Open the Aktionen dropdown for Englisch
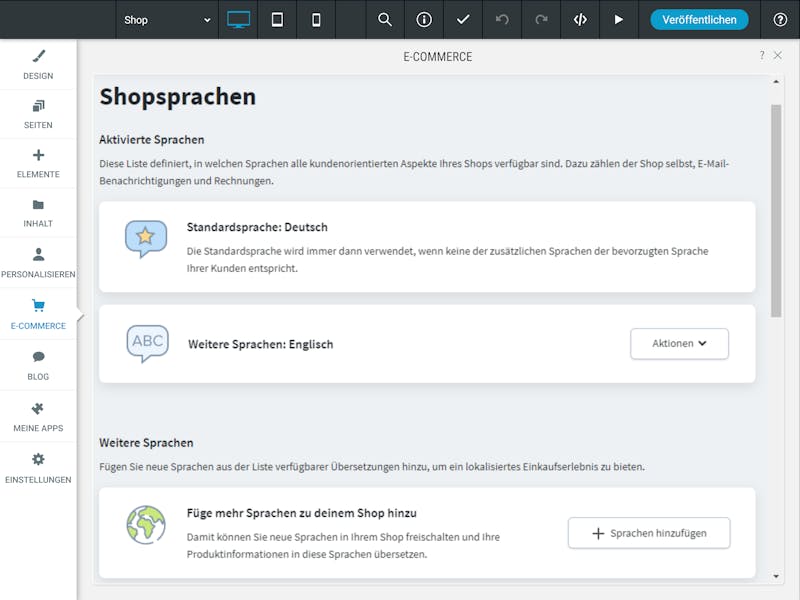The height and width of the screenshot is (600, 800). 679,344
